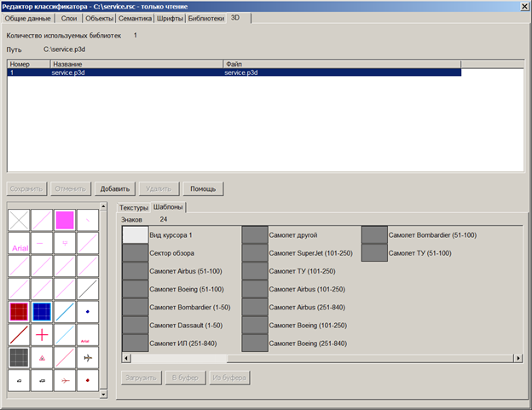Pick the red grid pattern symbol
Image resolution: width=532 pixels, height=410 pixels.
(19, 312)
